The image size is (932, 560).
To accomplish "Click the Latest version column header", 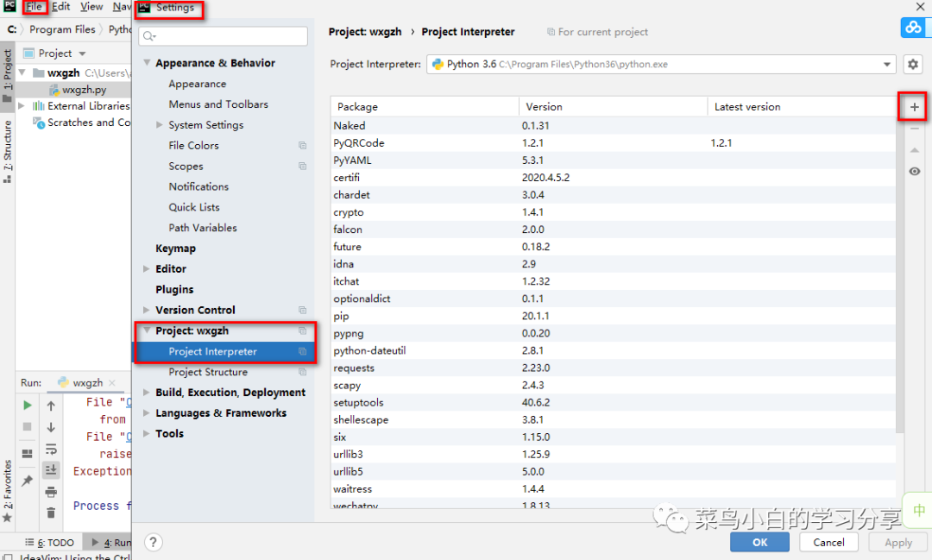I will point(801,107).
